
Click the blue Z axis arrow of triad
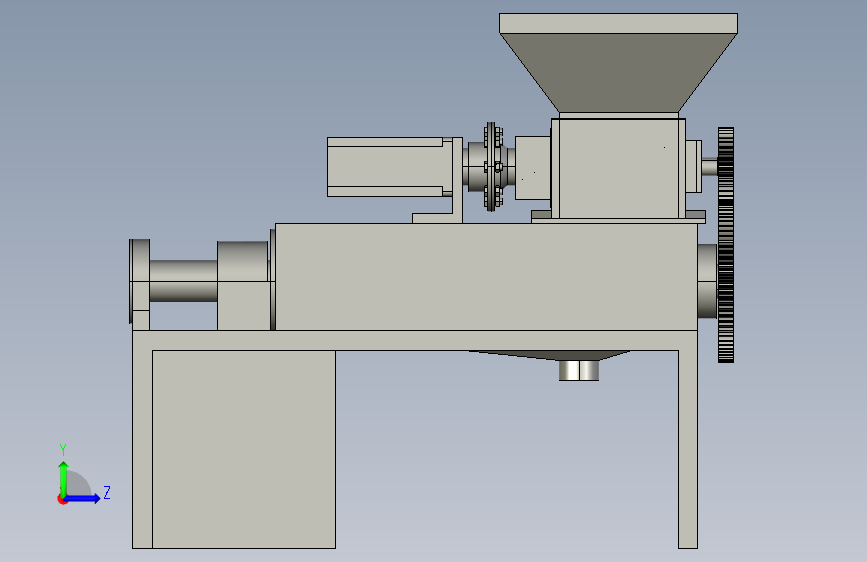(83, 498)
